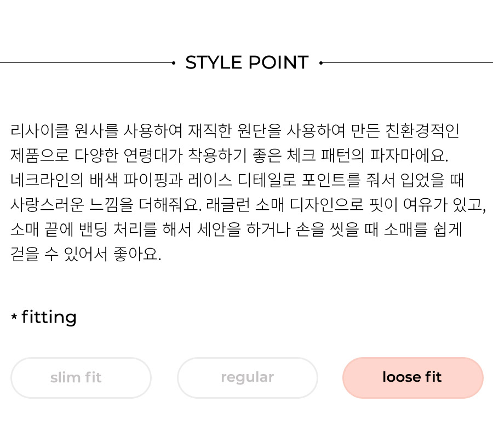This screenshot has width=493, height=448.
Task: Click the horizontal divider line left of heading
Action: pyautogui.click(x=87, y=63)
